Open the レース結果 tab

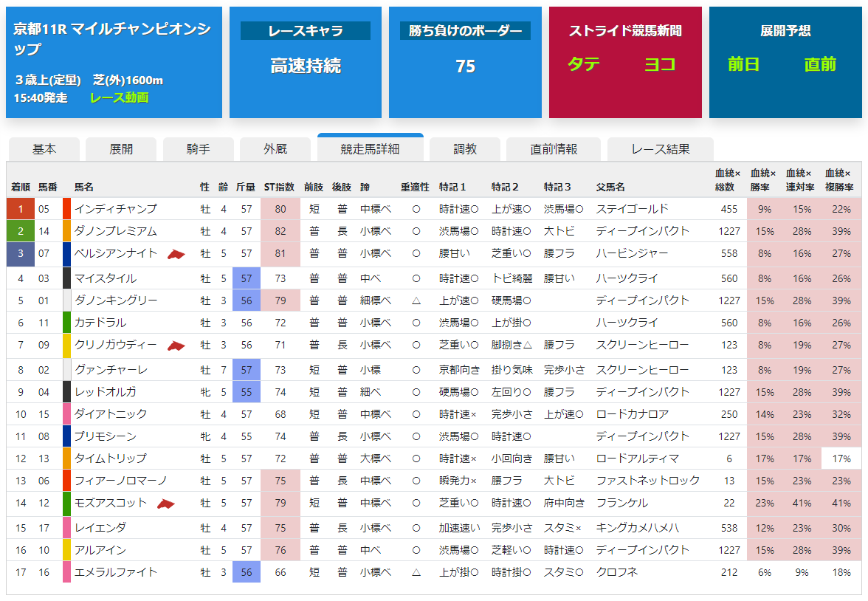(x=661, y=149)
